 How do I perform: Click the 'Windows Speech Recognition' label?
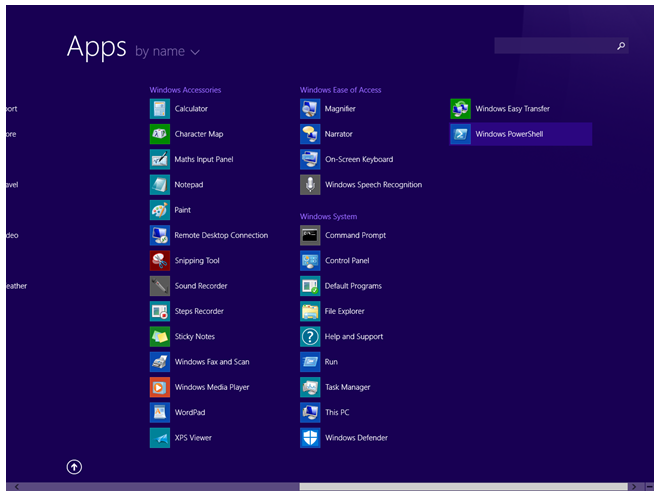(374, 185)
